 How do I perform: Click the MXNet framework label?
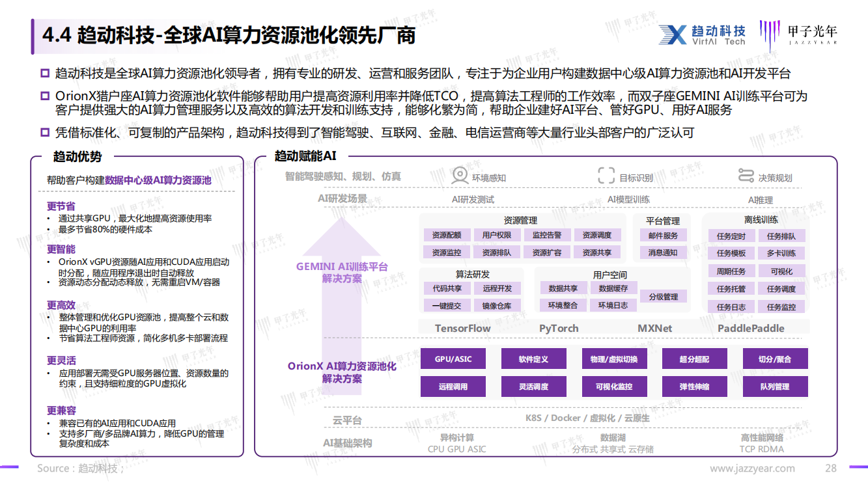[654, 329]
